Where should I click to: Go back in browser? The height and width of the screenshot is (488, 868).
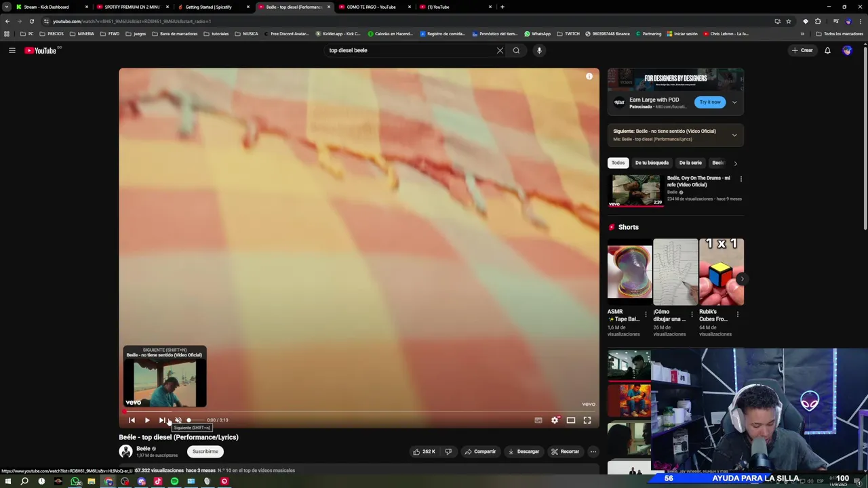coord(7,21)
